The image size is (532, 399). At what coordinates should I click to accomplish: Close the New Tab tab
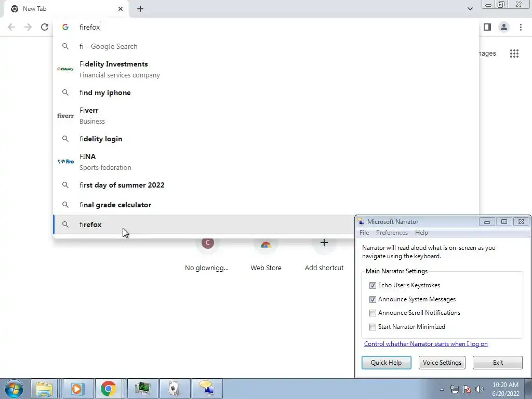point(121,9)
